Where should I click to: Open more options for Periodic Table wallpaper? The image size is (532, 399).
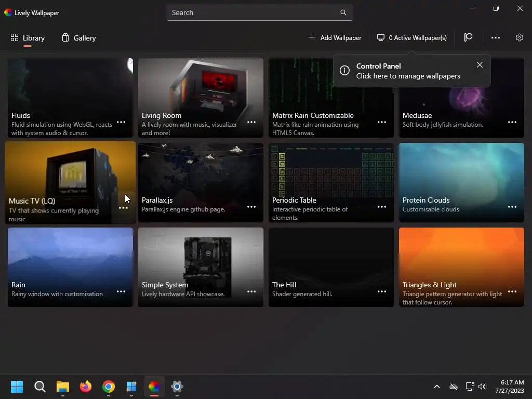pos(382,207)
